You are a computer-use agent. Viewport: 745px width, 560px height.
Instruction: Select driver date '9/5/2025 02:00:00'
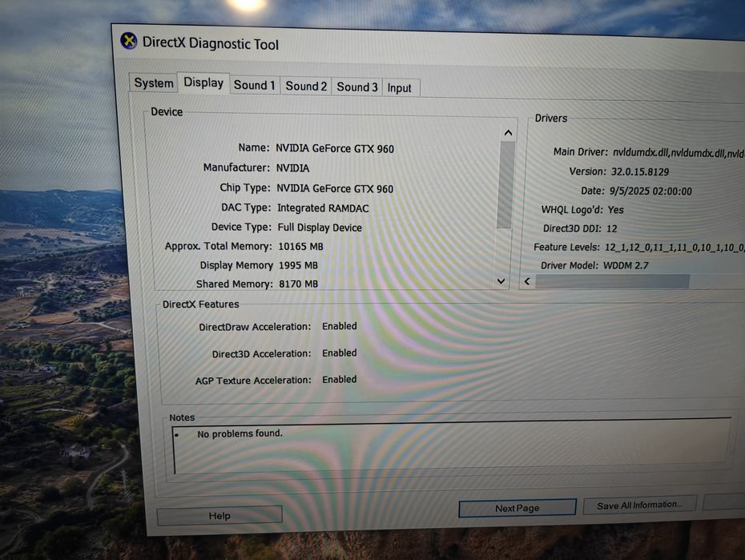tap(650, 191)
